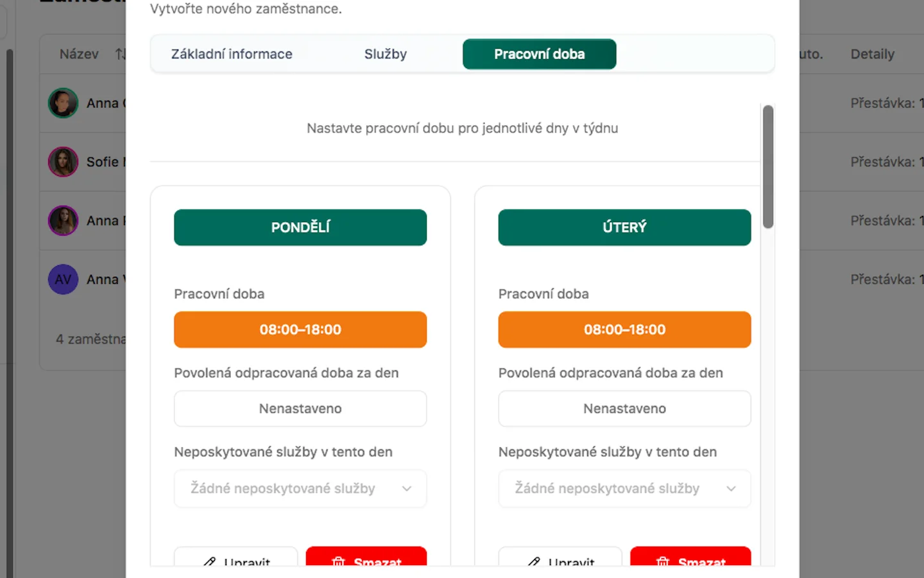Expand Tuesday's chevron for neposkytované služby
This screenshot has height=578, width=924.
tap(731, 489)
